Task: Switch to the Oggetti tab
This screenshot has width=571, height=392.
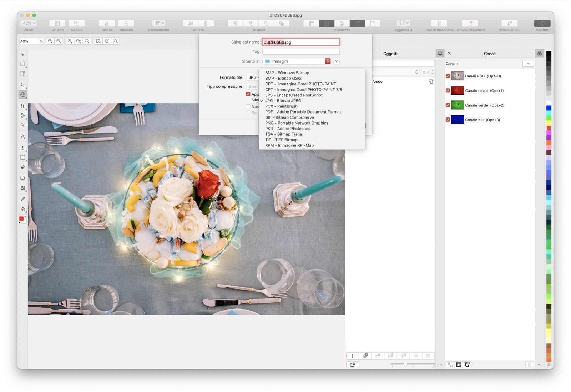Action: (x=390, y=54)
